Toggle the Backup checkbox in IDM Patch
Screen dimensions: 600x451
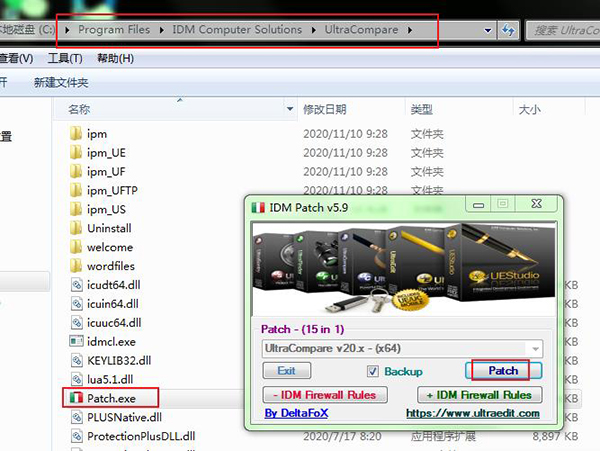coord(372,371)
